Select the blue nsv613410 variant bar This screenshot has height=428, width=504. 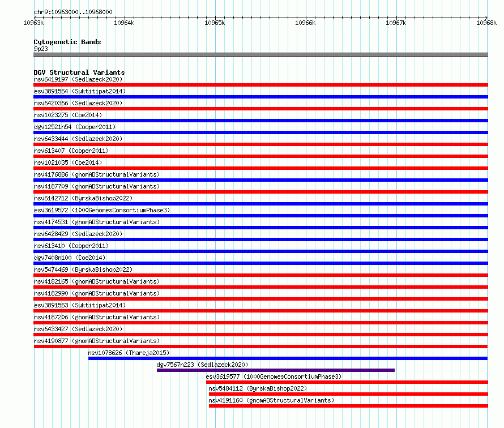[x=260, y=251]
